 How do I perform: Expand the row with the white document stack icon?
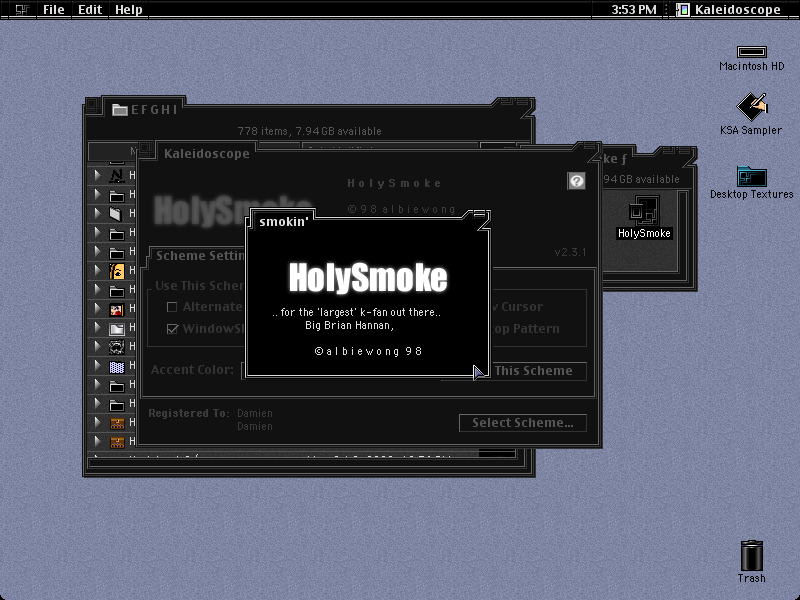[x=97, y=214]
